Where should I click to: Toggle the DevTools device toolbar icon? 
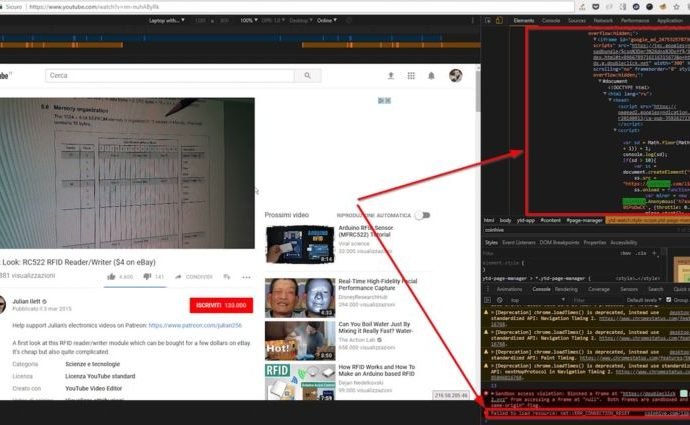499,20
